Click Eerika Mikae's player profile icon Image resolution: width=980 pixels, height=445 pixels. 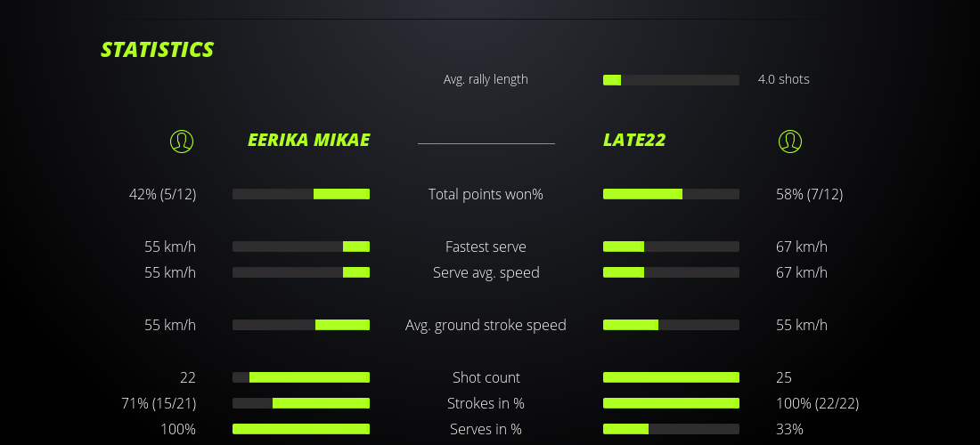(x=182, y=141)
